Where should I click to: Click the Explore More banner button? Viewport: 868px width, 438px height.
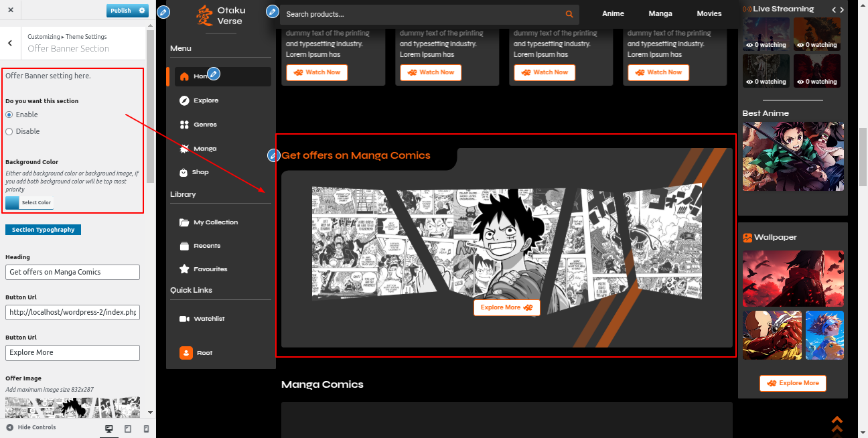pyautogui.click(x=506, y=307)
